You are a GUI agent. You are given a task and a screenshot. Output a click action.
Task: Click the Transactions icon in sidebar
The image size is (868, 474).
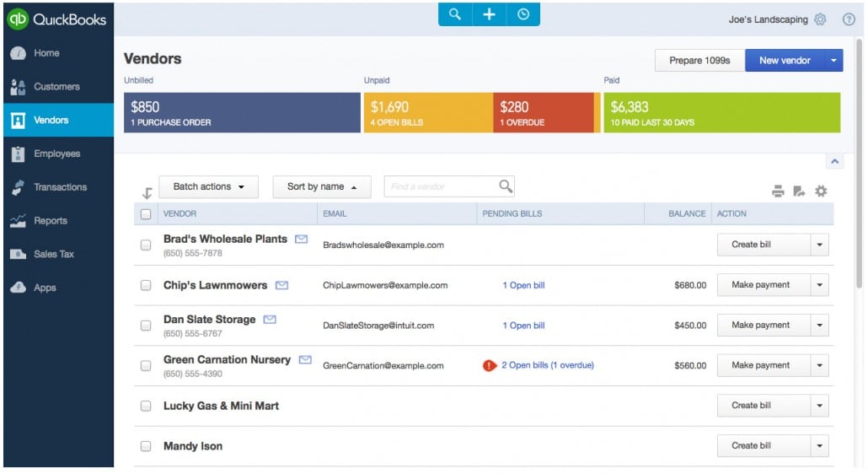(18, 187)
